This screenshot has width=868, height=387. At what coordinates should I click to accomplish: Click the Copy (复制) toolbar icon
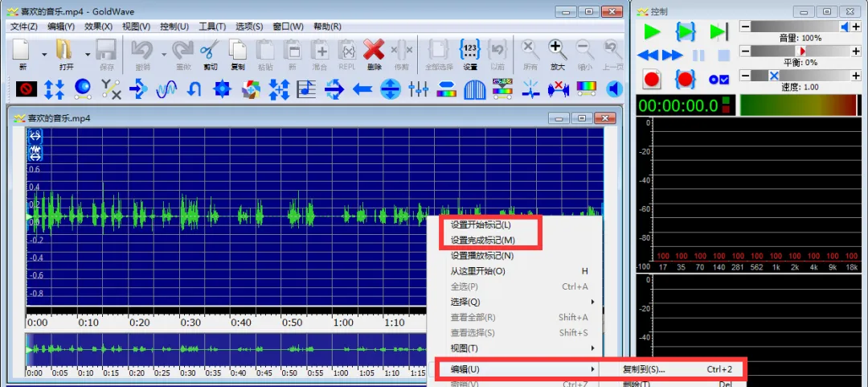pyautogui.click(x=238, y=50)
